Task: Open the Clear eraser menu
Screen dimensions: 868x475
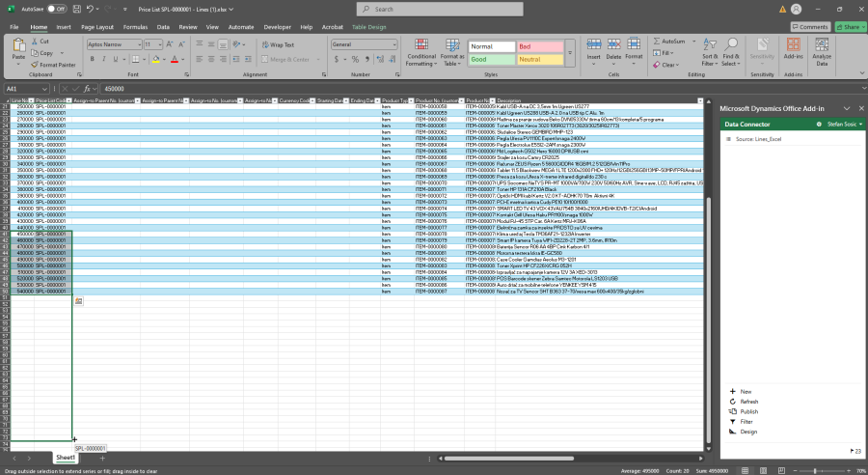Action: pos(665,65)
